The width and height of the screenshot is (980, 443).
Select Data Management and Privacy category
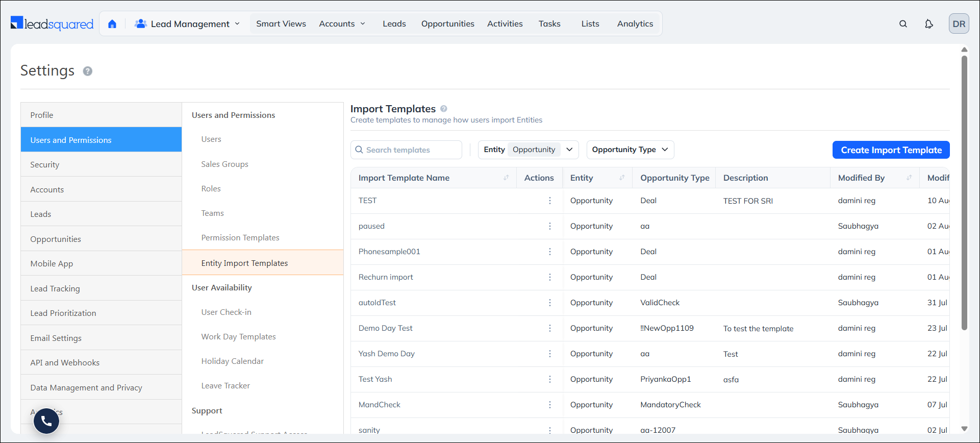coord(101,387)
